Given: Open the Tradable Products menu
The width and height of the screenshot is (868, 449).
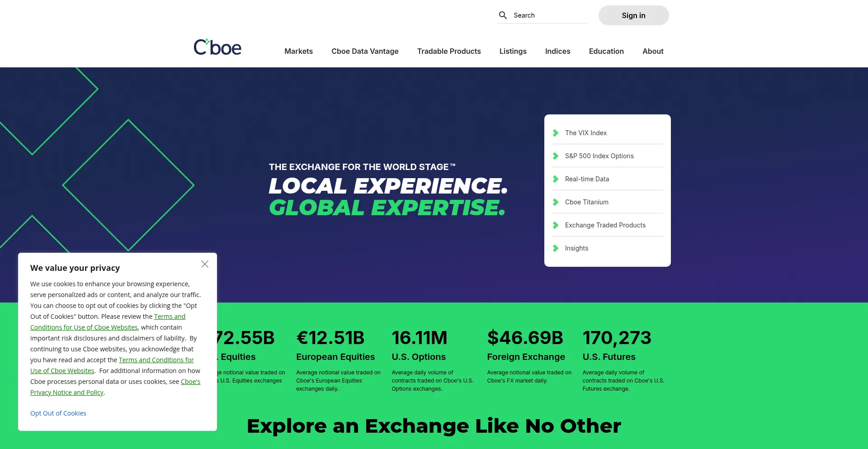Looking at the screenshot, I should pos(449,51).
